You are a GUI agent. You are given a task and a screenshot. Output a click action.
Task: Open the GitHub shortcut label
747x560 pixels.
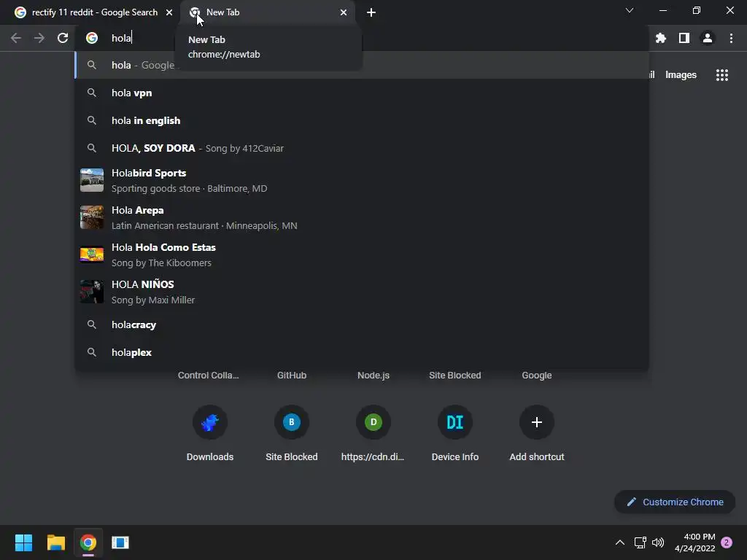click(292, 376)
